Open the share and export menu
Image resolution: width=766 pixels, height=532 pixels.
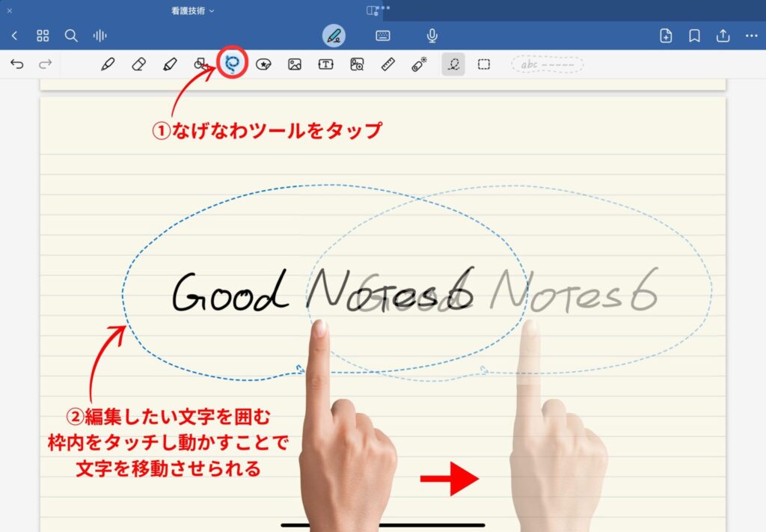click(723, 36)
